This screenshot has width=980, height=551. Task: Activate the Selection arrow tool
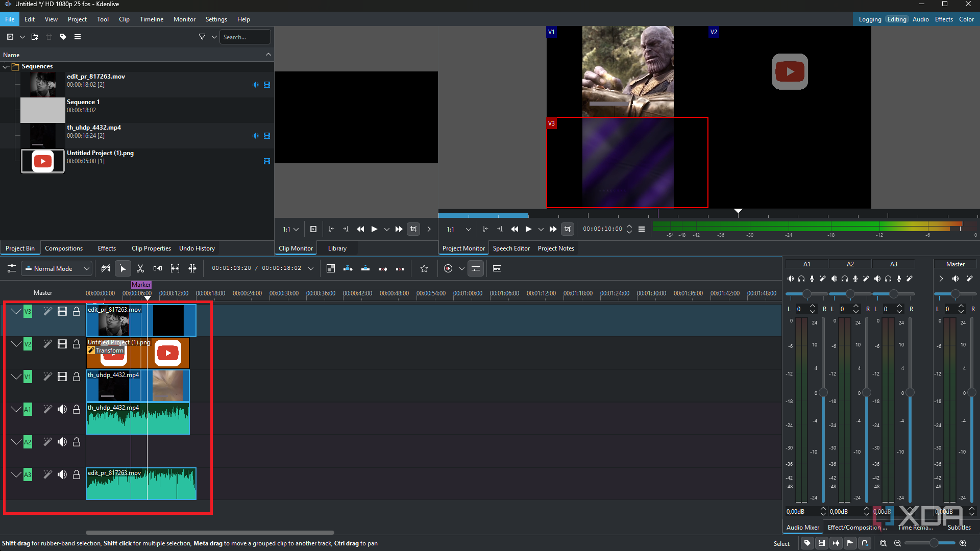pyautogui.click(x=122, y=268)
